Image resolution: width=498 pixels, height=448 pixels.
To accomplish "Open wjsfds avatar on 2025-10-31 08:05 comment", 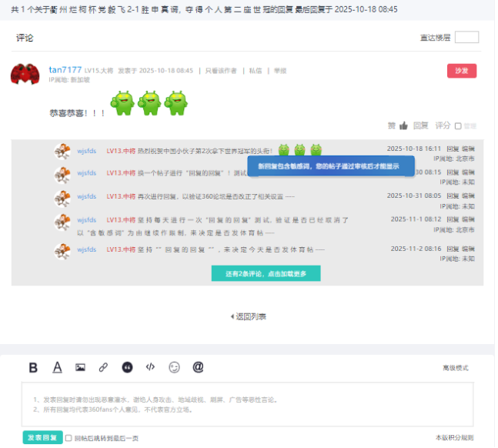I will [x=62, y=199].
